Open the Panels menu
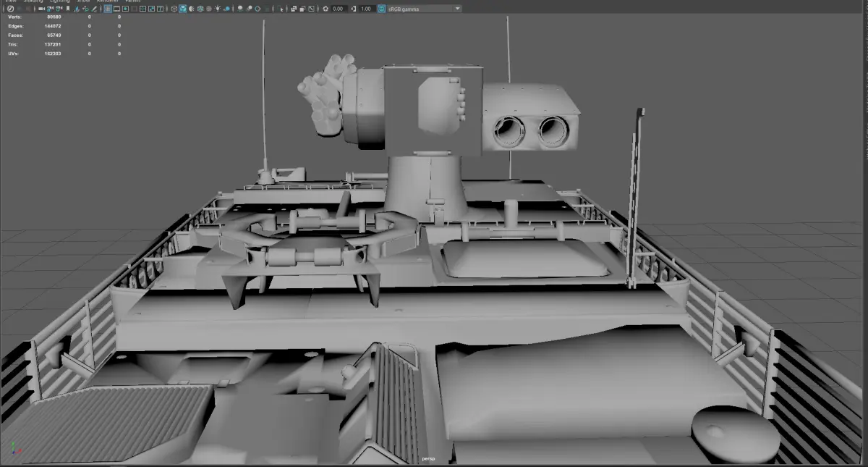Screen dimensions: 868x467 tap(133, 1)
